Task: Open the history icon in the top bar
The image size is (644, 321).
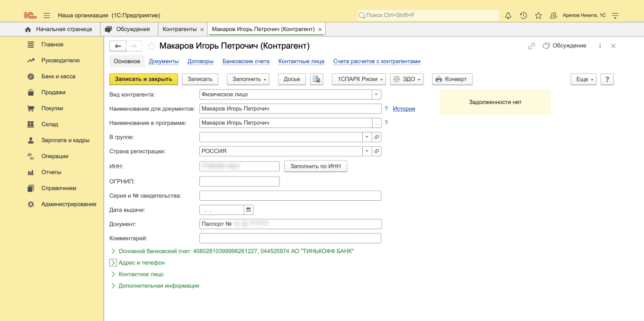Action: [x=523, y=15]
